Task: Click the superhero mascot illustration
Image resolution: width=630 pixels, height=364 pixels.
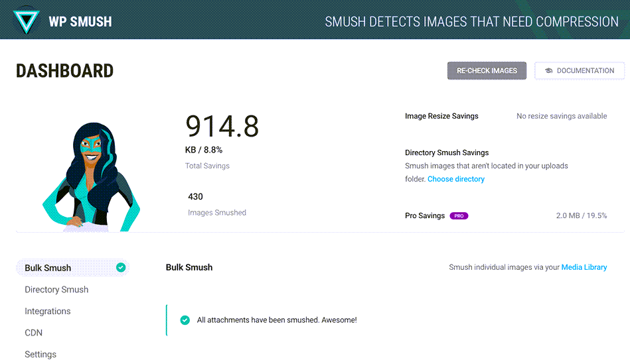Action: (x=91, y=177)
